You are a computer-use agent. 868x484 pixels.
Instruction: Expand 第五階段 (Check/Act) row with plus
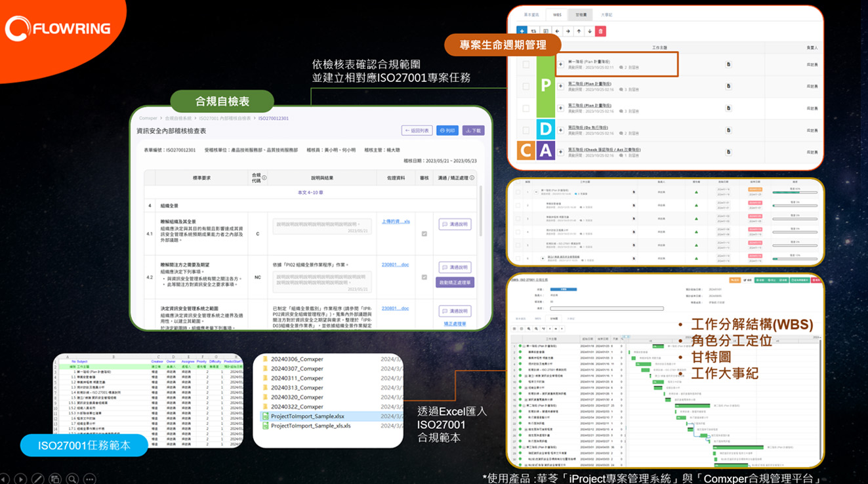click(x=561, y=151)
